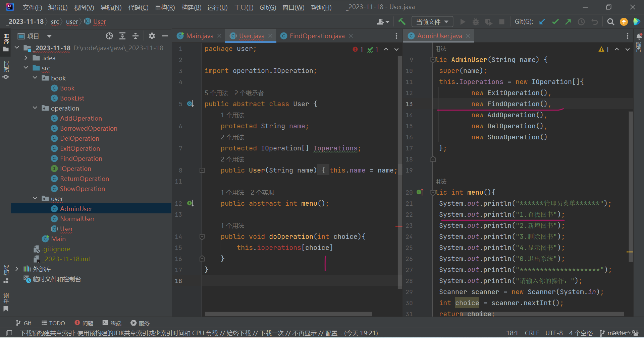Click Expand All icon in project panel

pos(122,36)
